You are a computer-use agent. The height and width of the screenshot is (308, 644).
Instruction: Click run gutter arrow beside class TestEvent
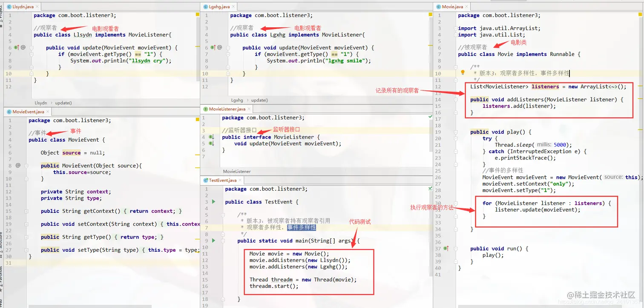pos(214,202)
